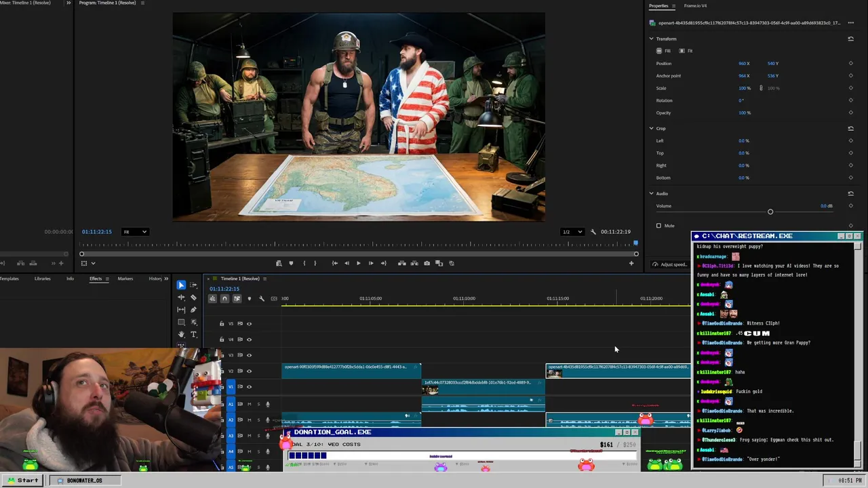Toggle lock on track V5

click(x=222, y=323)
